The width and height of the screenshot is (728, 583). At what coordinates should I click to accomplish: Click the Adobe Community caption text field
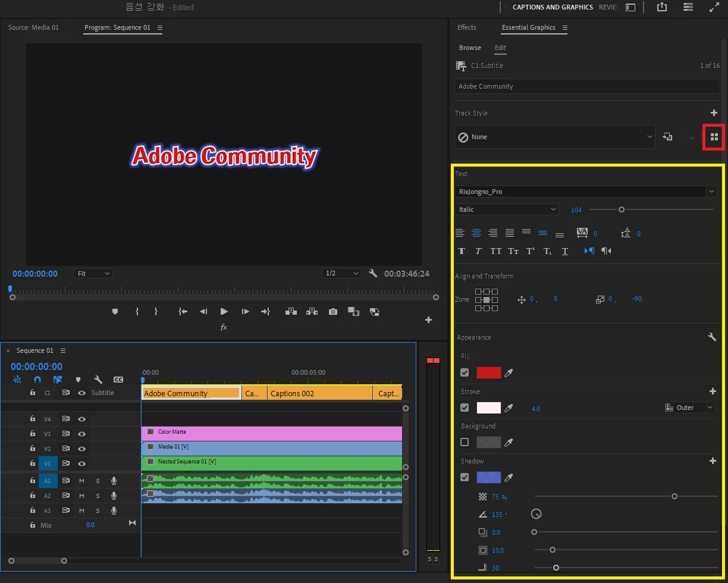(587, 86)
